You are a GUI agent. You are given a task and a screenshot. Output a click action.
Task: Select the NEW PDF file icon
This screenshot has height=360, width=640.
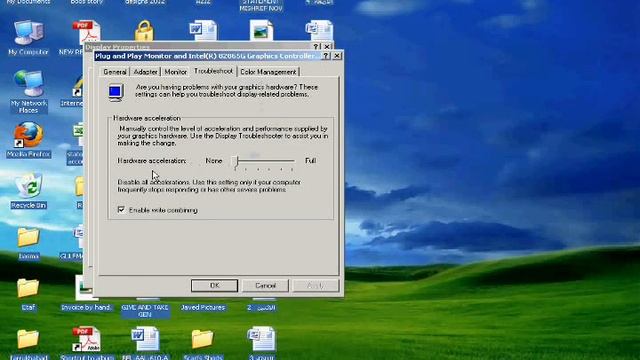coord(87,32)
